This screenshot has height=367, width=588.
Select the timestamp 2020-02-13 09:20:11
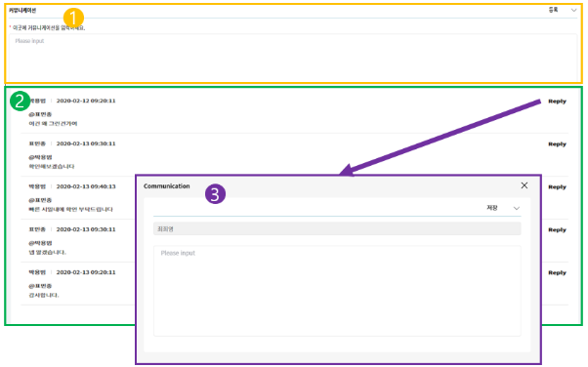tap(86, 272)
